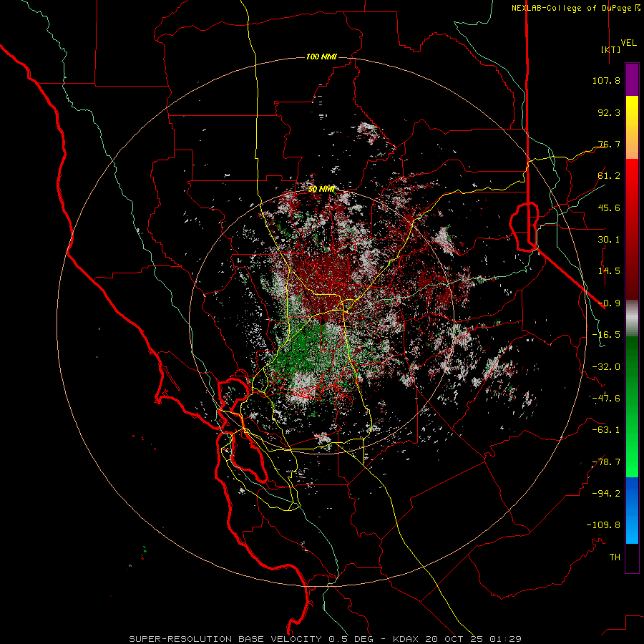Select the -16.5 velocity scale value
The width and height of the screenshot is (644, 644).
606,335
